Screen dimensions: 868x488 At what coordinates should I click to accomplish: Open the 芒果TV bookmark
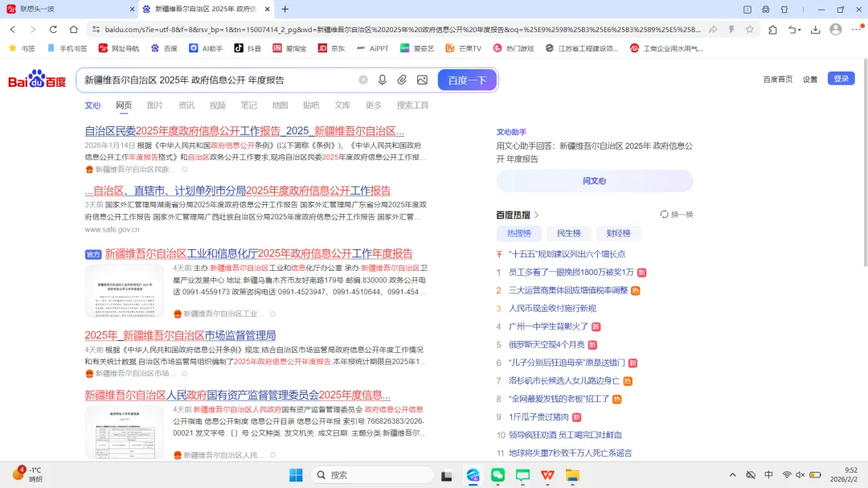[464, 48]
